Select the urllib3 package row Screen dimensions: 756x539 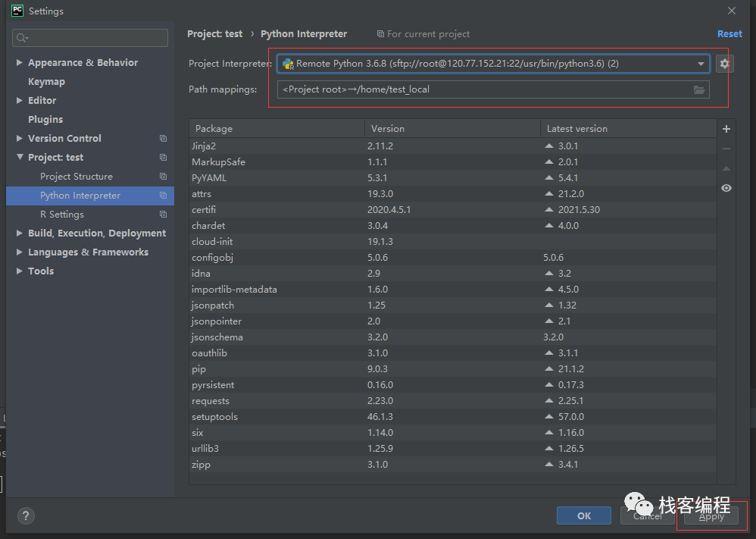tap(453, 448)
